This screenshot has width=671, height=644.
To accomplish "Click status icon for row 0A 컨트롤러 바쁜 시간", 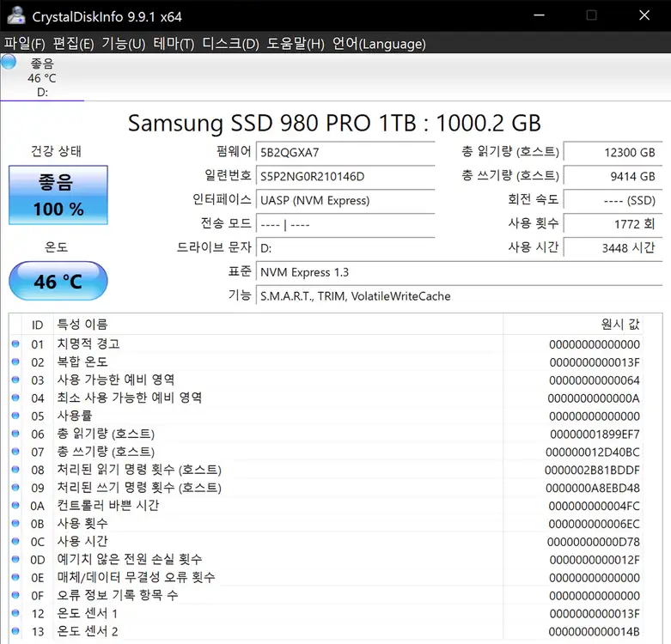I will pyautogui.click(x=15, y=506).
